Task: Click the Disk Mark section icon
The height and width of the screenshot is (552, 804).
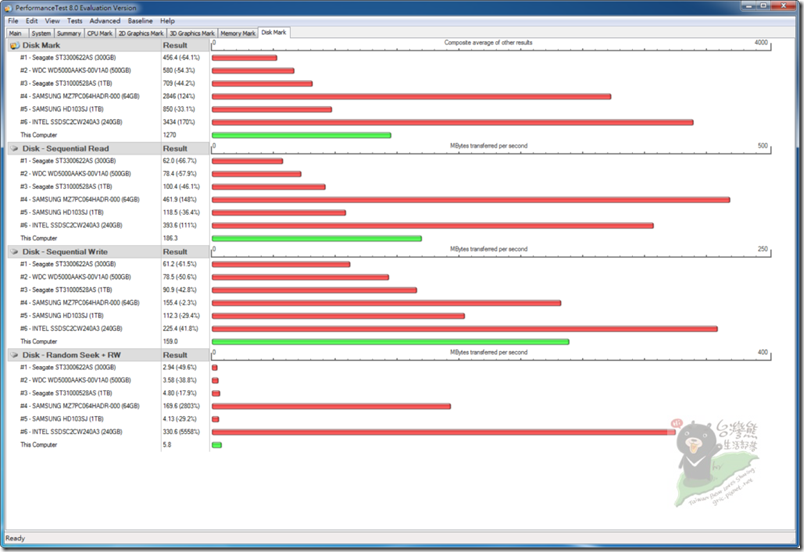Action: (x=14, y=45)
